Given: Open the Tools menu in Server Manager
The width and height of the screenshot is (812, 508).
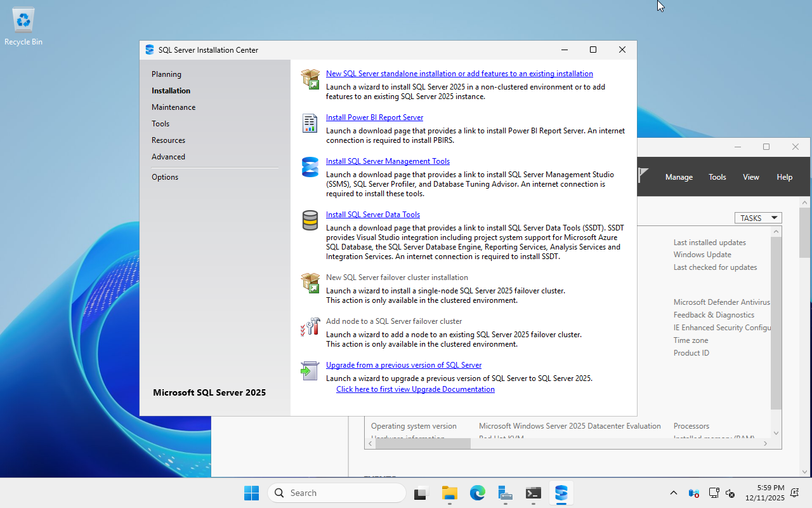Looking at the screenshot, I should click(x=717, y=177).
